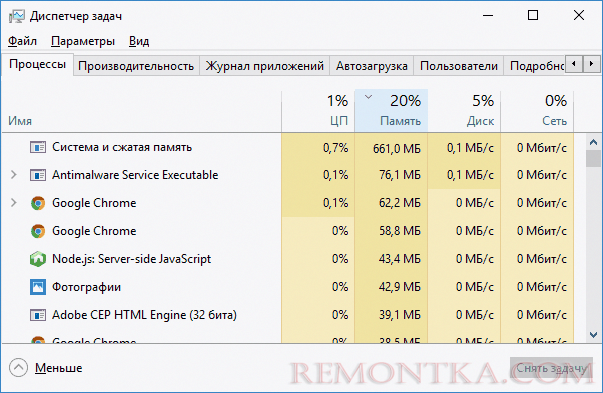603x393 pixels.
Task: Sort by the Память column header
Action: 391,111
